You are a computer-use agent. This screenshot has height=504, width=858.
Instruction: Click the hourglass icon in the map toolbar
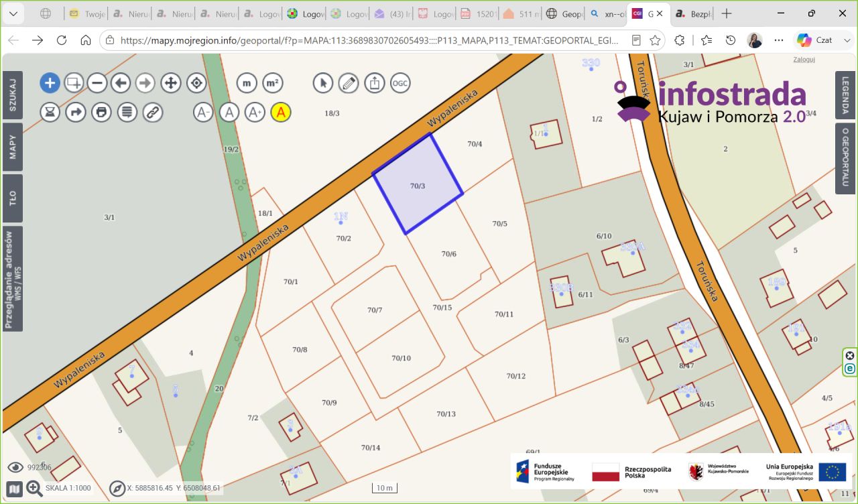coord(50,112)
